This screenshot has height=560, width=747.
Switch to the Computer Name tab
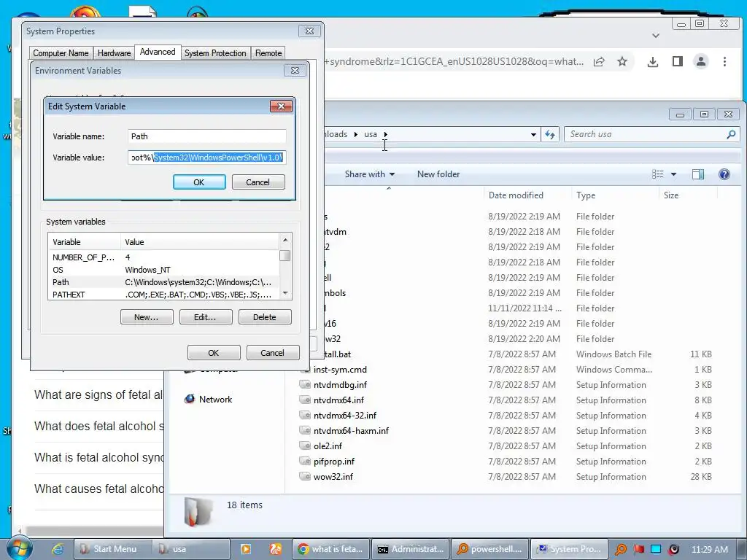61,52
